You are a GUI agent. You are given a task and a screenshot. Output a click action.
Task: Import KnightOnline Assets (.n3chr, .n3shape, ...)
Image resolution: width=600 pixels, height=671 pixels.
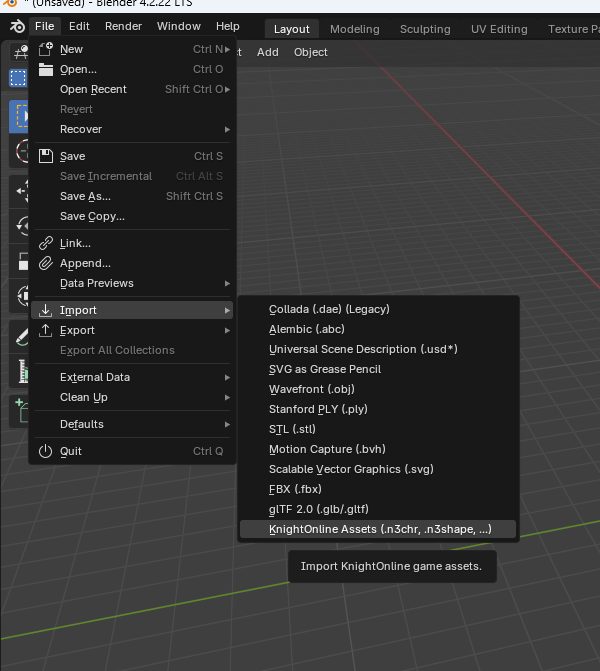tap(378, 529)
